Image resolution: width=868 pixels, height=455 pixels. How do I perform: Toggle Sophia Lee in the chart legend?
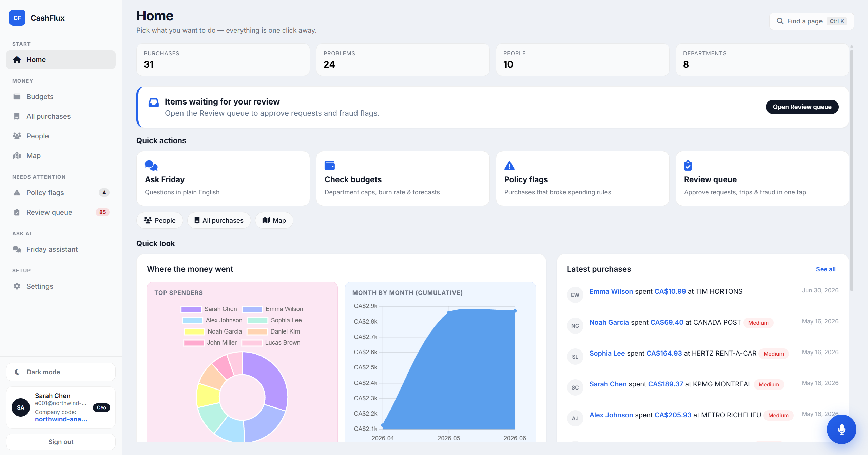click(274, 320)
